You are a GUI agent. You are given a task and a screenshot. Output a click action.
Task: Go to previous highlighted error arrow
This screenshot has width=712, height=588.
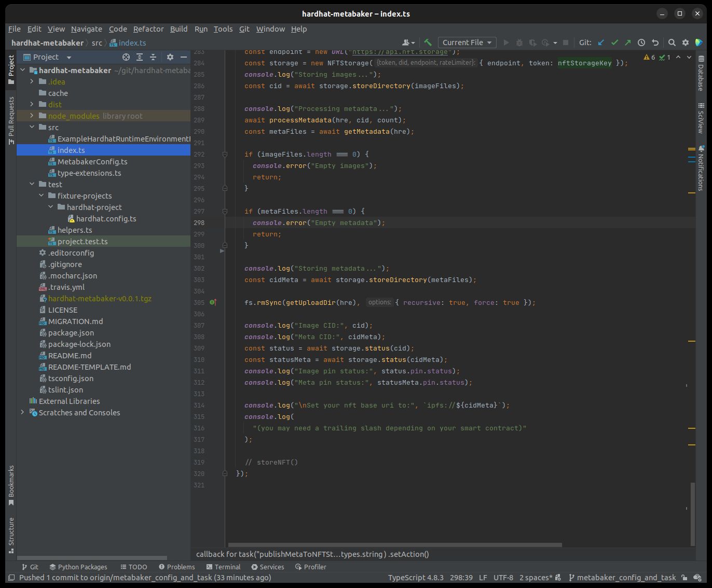point(678,57)
